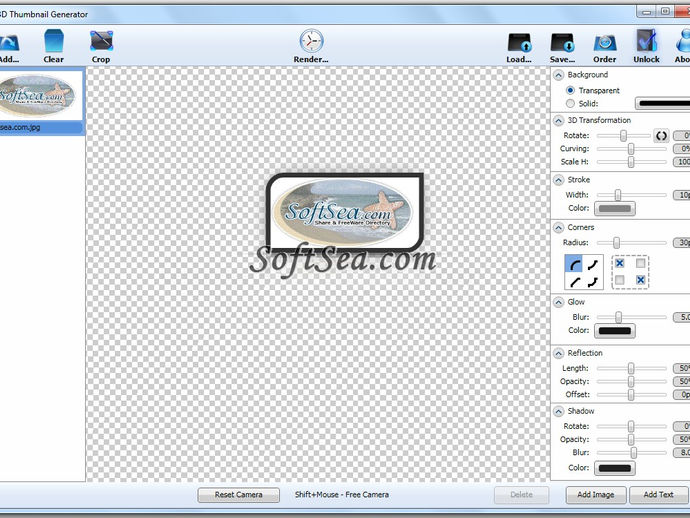The image size is (690, 518).
Task: Open the Stroke Color swatch
Action: pos(615,209)
